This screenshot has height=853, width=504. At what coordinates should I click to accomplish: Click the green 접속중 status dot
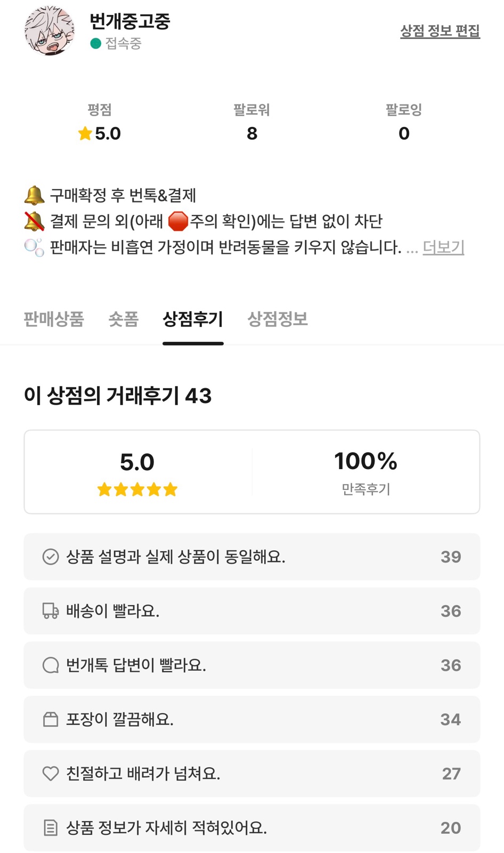pyautogui.click(x=96, y=44)
